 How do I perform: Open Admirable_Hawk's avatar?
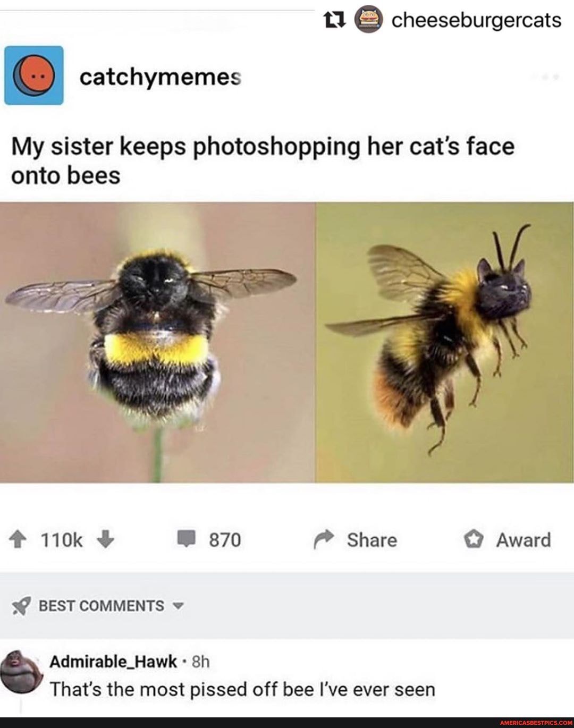tap(20, 668)
